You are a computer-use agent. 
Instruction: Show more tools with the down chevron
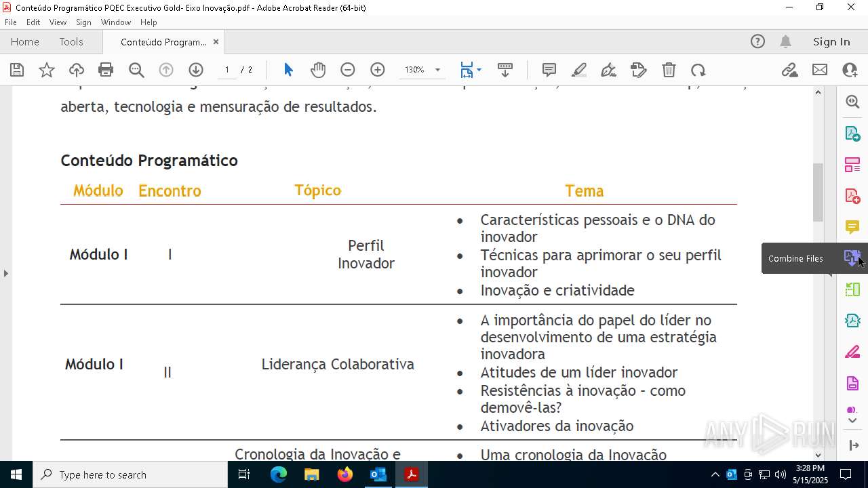(x=852, y=421)
